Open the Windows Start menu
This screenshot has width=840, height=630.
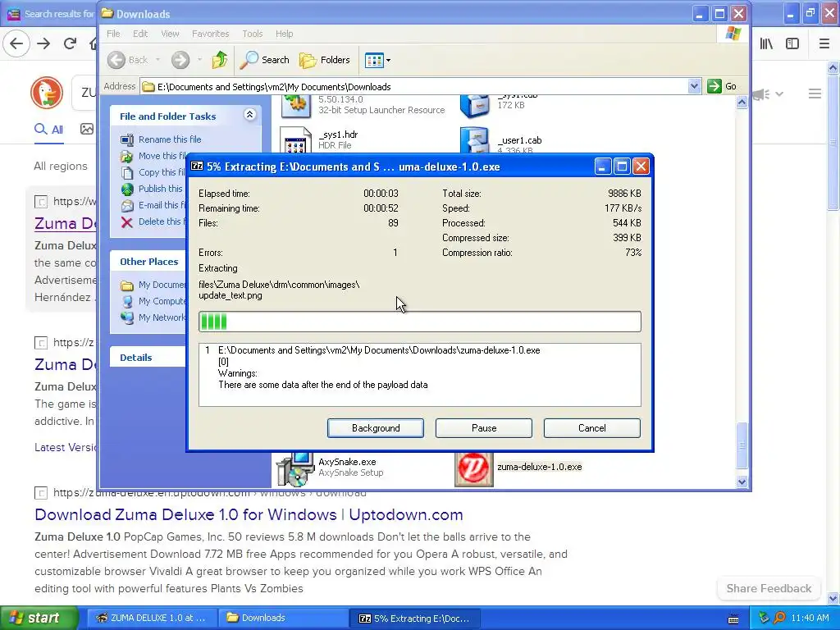click(x=39, y=618)
